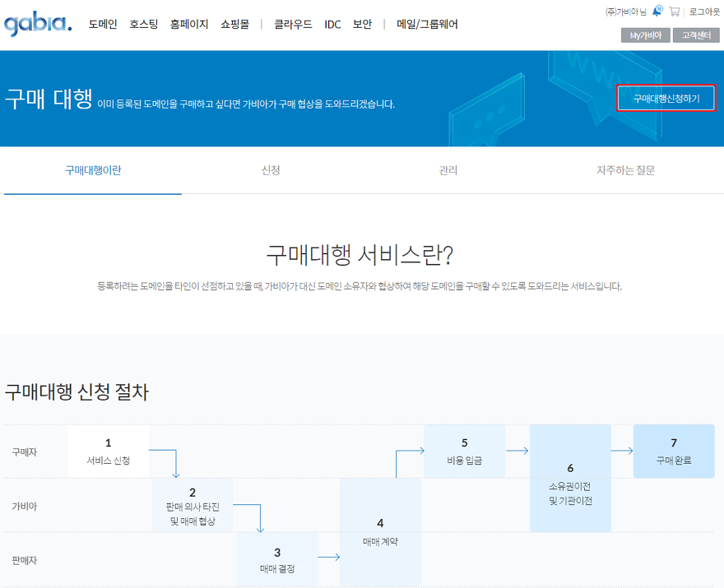Click the 판매자 row label

tap(25, 560)
